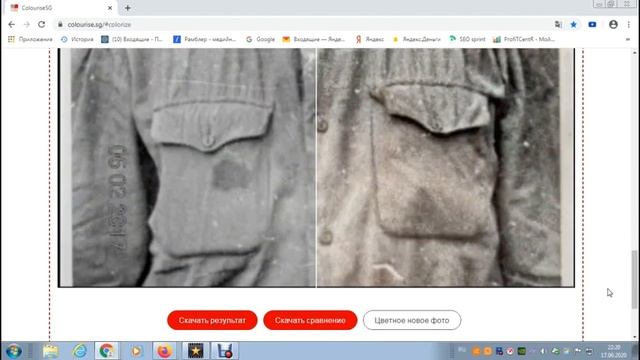The width and height of the screenshot is (640, 360).
Task: Open the SEO sprint bookmark
Action: pyautogui.click(x=468, y=39)
